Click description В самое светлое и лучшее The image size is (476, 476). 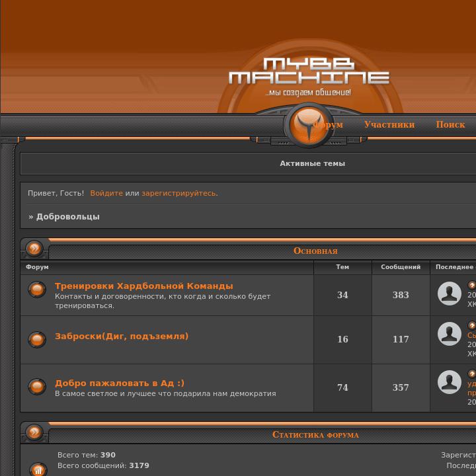click(x=165, y=393)
